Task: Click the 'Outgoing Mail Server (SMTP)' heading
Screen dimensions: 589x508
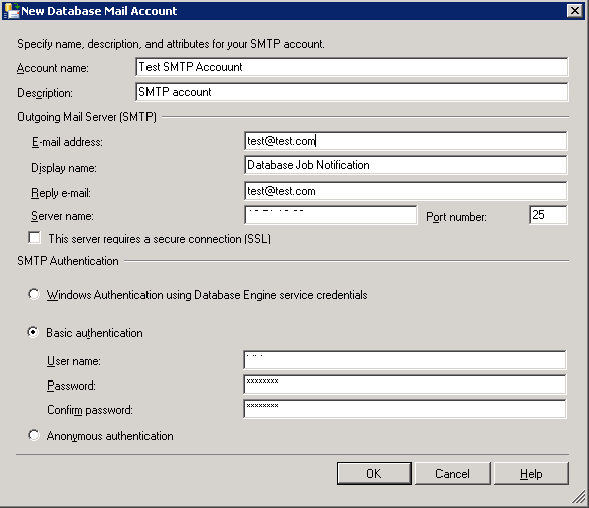Action: 87,117
